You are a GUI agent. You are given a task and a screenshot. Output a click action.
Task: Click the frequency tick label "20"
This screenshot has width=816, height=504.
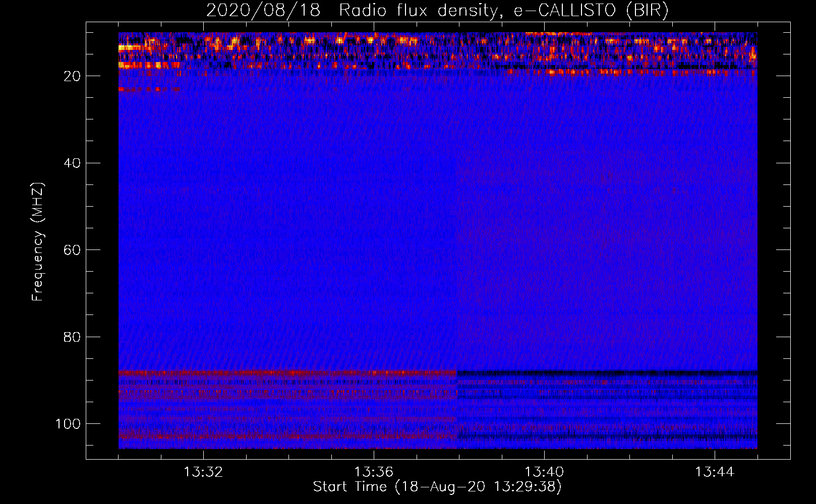coord(73,76)
